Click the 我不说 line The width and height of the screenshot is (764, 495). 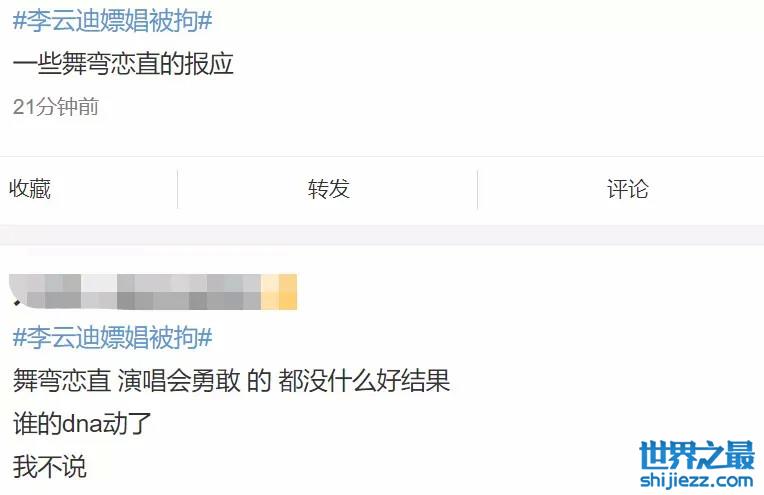pyautogui.click(x=50, y=466)
